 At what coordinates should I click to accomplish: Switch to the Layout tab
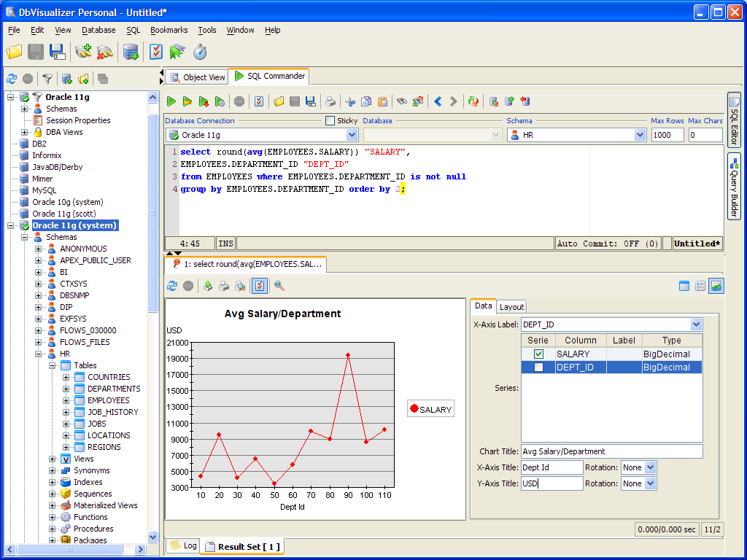[x=511, y=307]
